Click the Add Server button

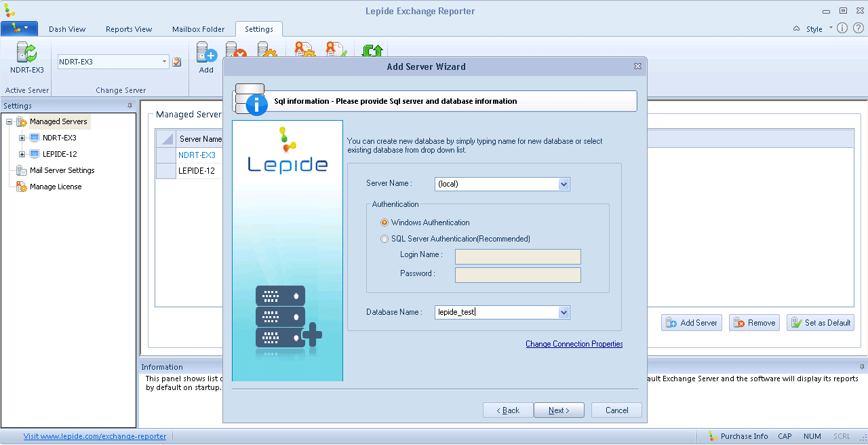pyautogui.click(x=692, y=323)
